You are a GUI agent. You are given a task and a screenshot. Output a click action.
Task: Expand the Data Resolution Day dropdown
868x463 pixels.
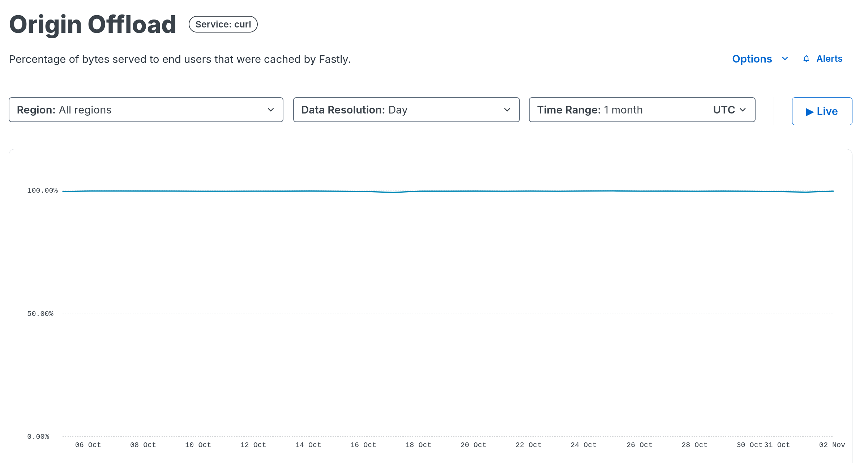click(406, 110)
